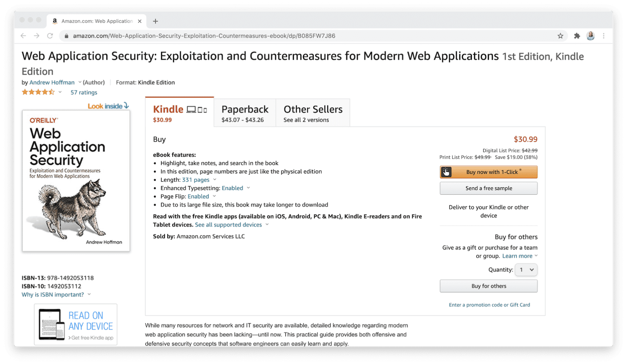Reload the page with refresh icon
The image size is (627, 364).
point(50,36)
